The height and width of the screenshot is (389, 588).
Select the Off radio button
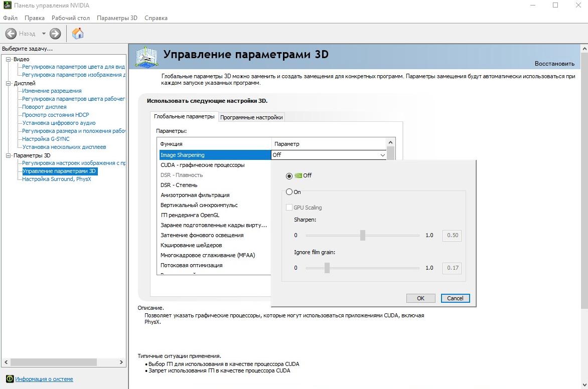[x=289, y=176]
